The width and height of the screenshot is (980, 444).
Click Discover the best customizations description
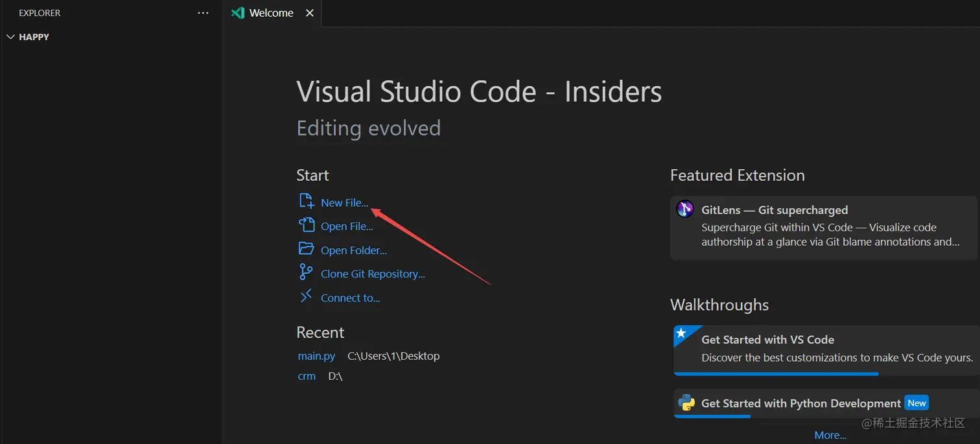837,358
